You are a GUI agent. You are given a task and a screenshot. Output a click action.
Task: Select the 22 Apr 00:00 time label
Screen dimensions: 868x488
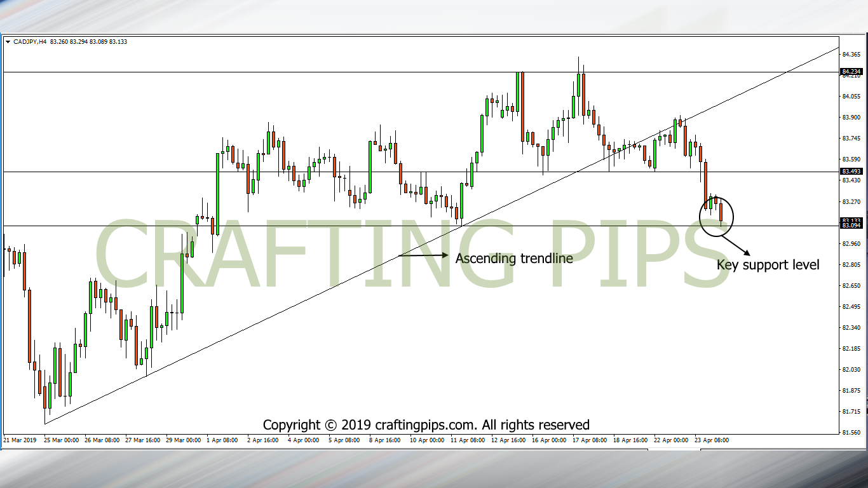[671, 440]
